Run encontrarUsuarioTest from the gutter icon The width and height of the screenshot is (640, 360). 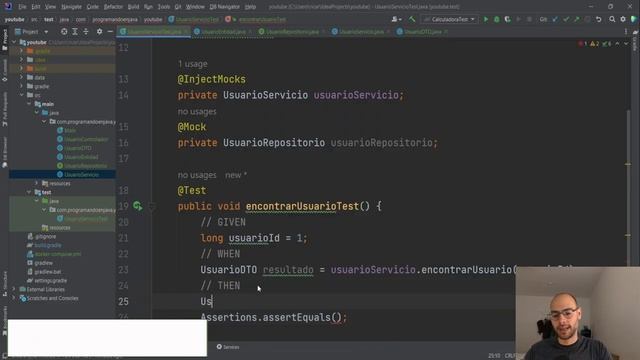138,206
